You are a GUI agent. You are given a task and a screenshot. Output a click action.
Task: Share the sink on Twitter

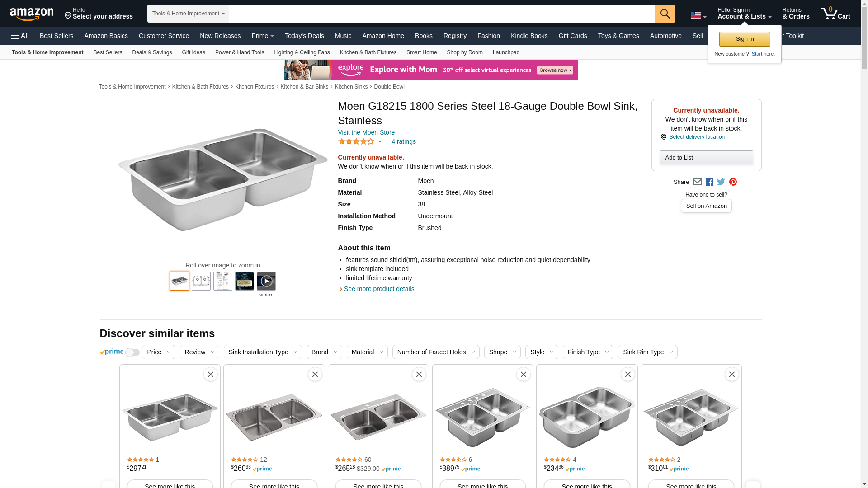pos(721,182)
